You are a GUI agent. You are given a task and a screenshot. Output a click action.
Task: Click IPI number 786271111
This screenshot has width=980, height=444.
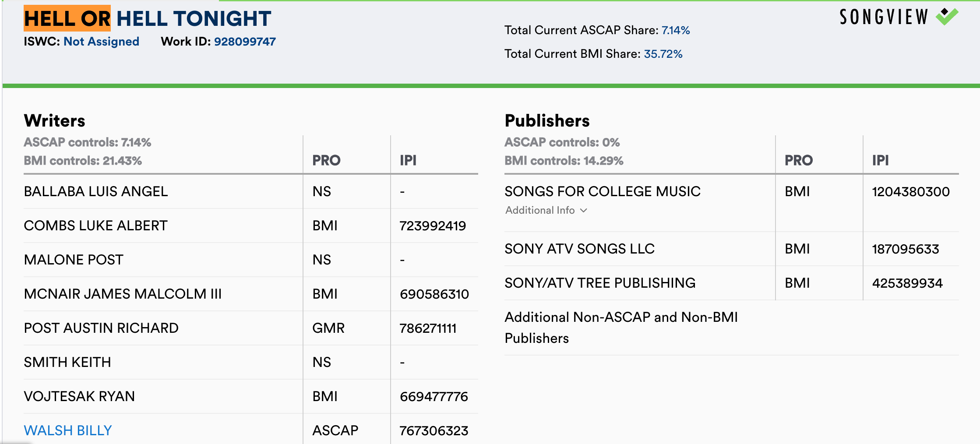(x=428, y=328)
